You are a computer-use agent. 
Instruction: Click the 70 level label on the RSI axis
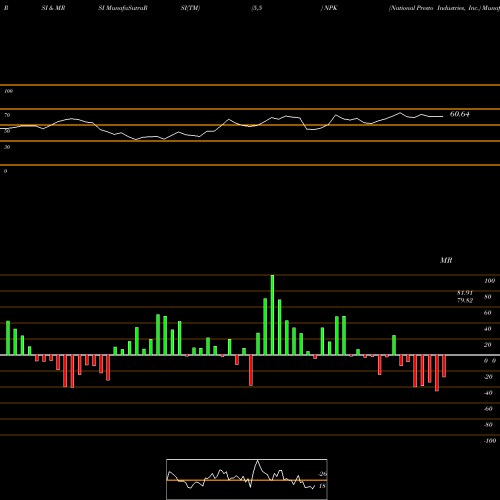click(x=7, y=115)
